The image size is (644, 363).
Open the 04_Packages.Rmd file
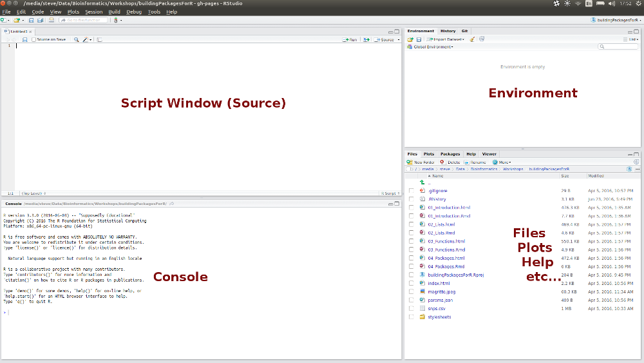pos(446,266)
